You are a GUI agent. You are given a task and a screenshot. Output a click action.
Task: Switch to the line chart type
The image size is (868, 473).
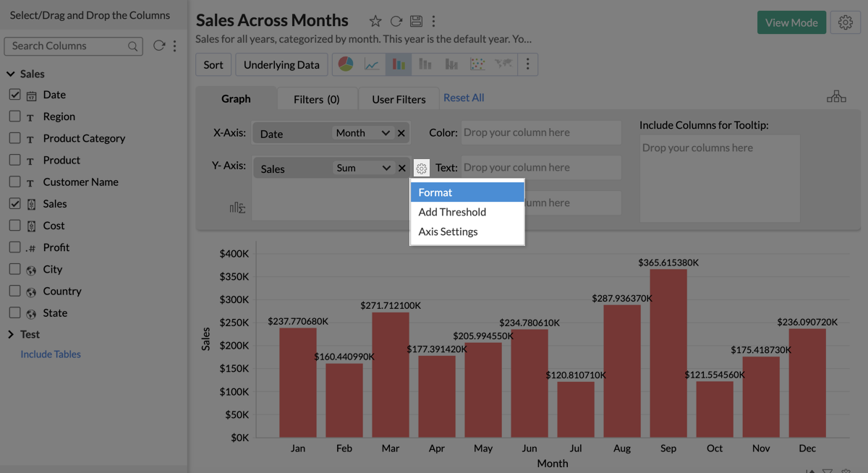click(372, 64)
